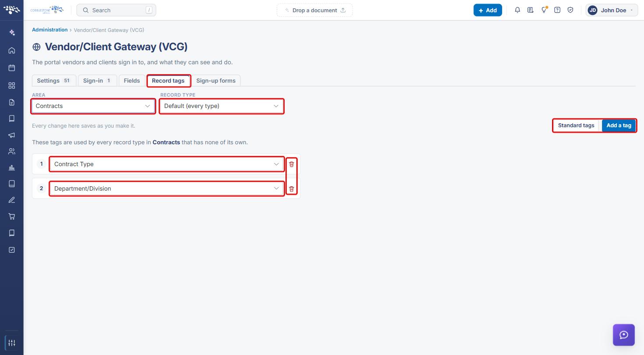Focus the Search input field
644x355 pixels.
[116, 10]
